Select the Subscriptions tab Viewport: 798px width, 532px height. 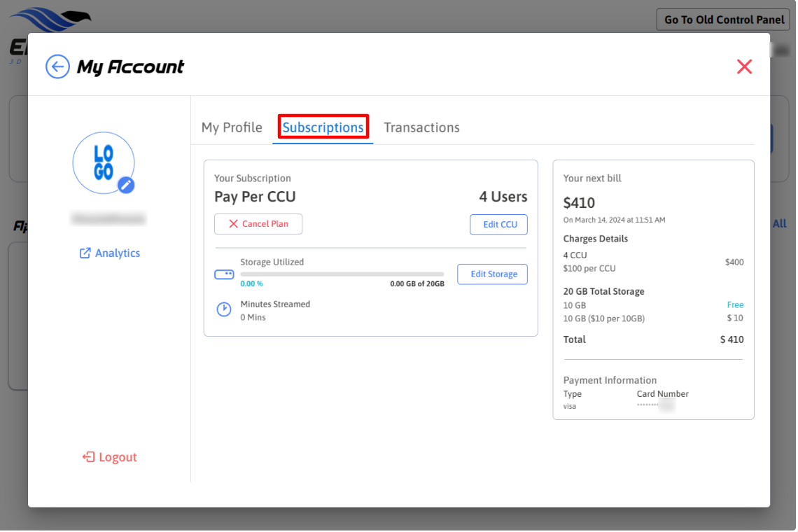point(323,127)
